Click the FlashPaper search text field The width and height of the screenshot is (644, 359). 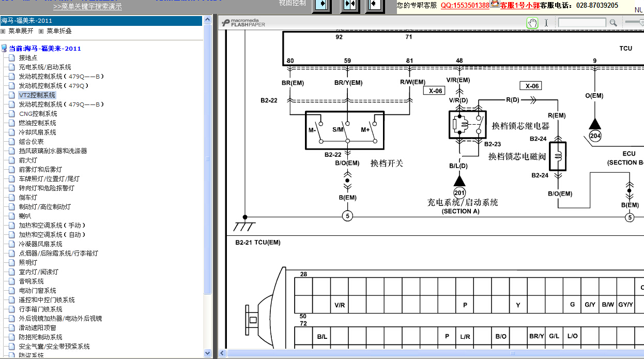(x=582, y=23)
